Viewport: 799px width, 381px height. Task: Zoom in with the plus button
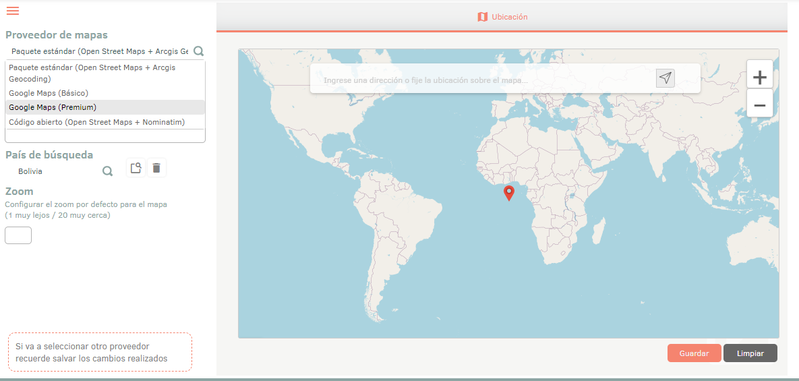pyautogui.click(x=760, y=77)
